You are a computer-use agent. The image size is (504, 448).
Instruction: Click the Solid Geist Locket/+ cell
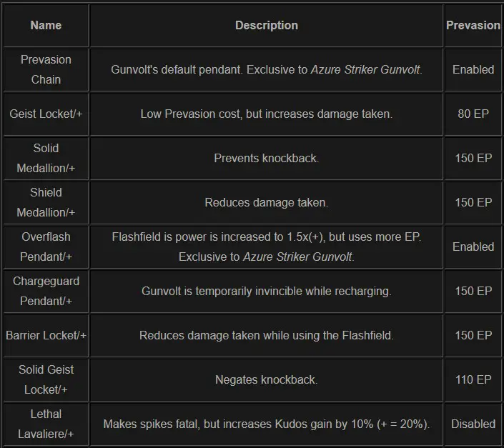[x=46, y=380]
